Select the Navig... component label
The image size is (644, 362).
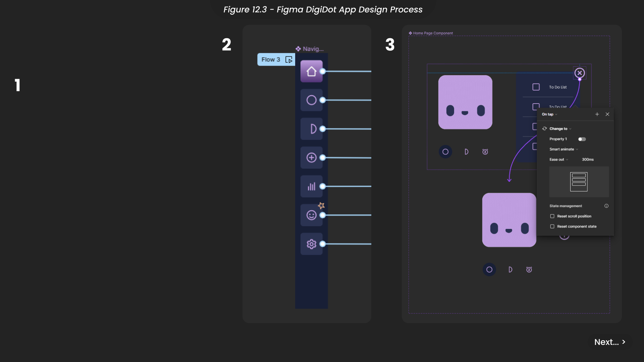coord(310,49)
